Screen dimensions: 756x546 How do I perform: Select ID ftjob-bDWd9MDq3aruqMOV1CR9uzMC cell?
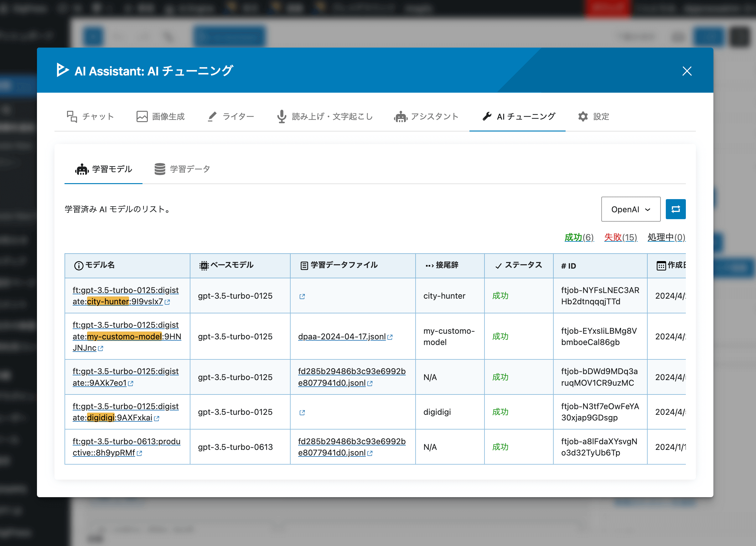[600, 377]
